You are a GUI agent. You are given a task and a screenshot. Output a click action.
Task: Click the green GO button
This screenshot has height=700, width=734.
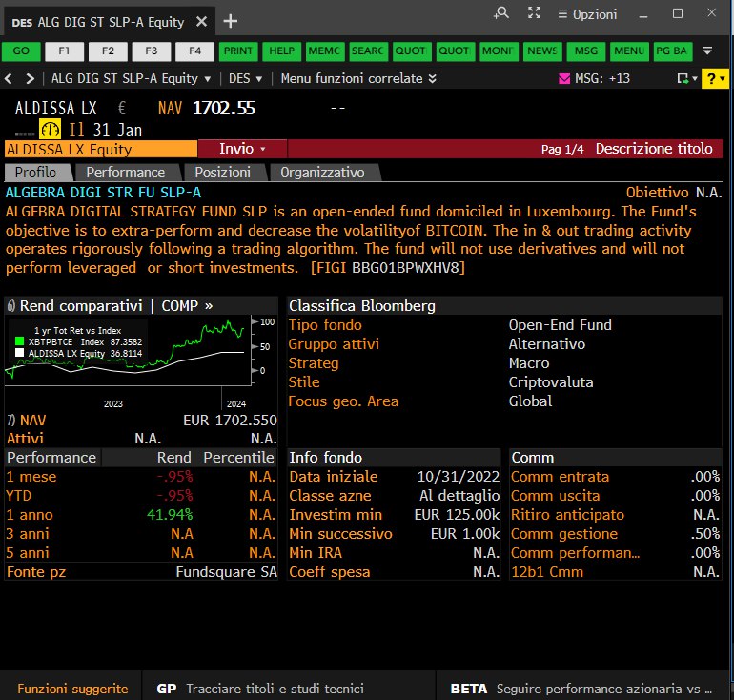coord(21,51)
